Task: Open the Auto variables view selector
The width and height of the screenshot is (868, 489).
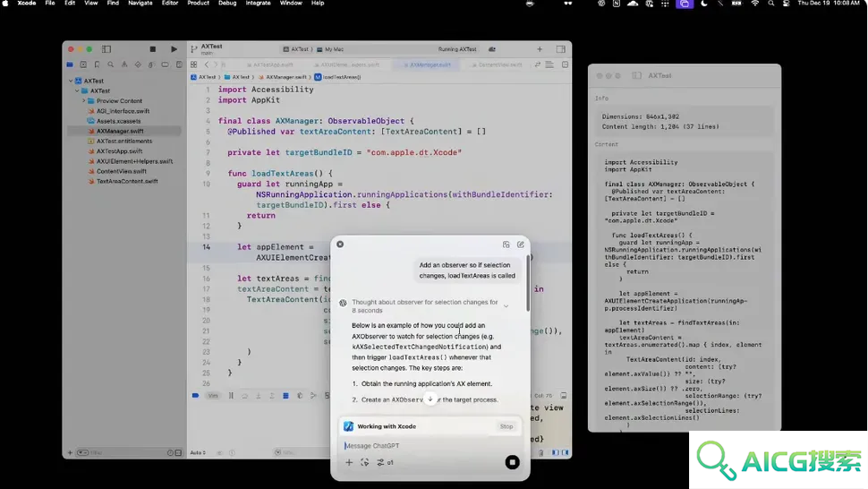Action: pos(200,453)
